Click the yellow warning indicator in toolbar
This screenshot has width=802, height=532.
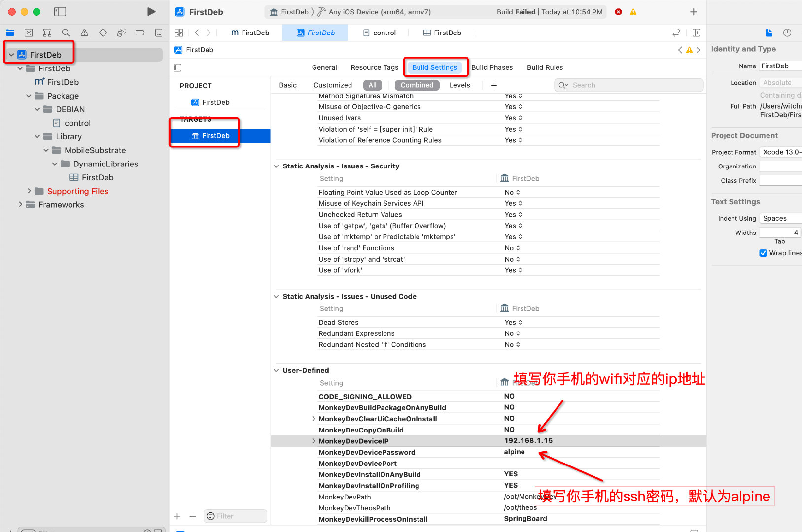tap(633, 12)
